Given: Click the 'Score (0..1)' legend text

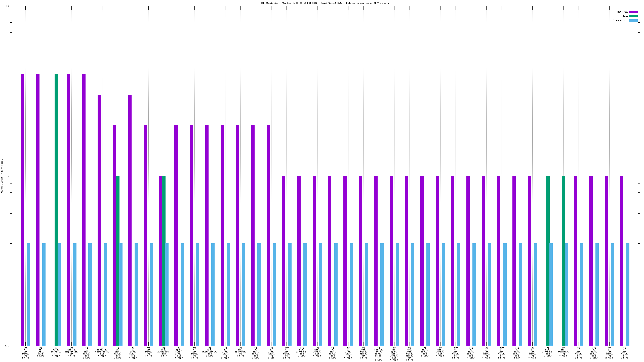Looking at the screenshot, I should pos(620,20).
